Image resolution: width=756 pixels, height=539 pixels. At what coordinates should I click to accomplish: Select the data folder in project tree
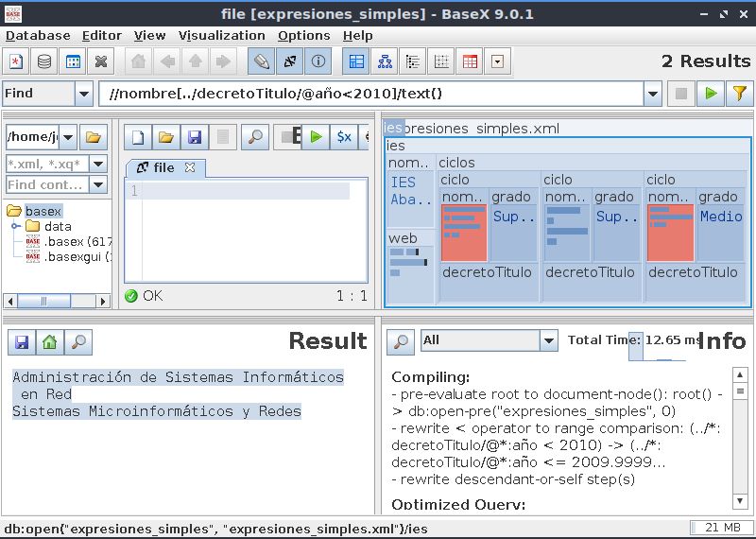[58, 226]
